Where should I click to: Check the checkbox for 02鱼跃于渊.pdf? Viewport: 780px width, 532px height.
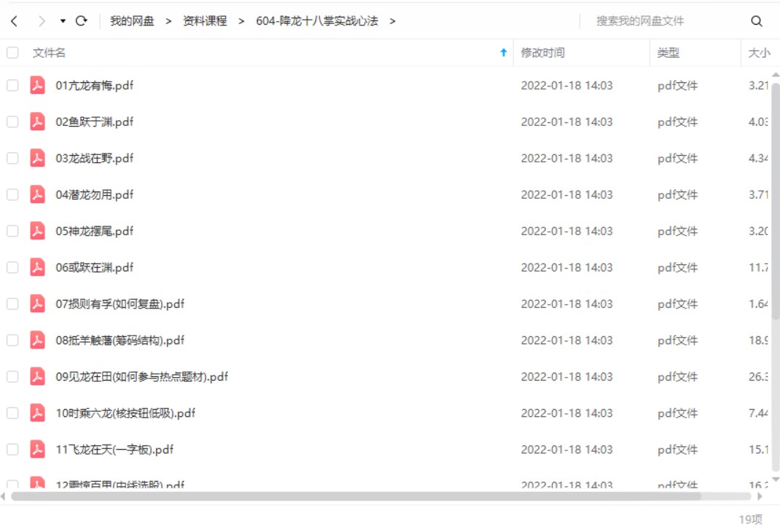click(11, 122)
